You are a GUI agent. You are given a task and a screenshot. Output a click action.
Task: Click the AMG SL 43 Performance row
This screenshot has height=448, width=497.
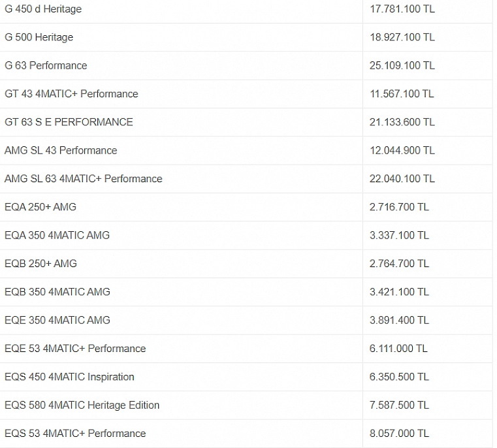[x=246, y=150]
